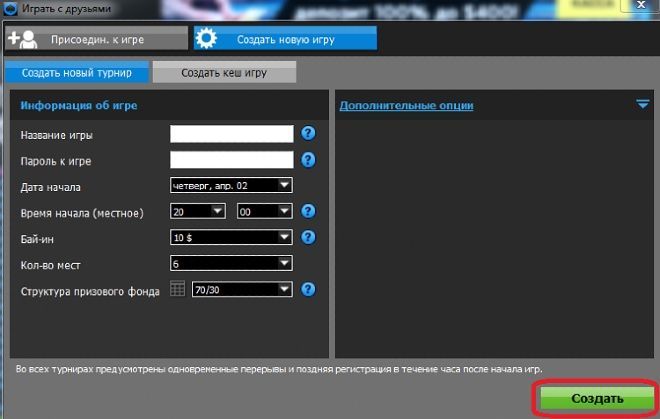Click into the Пароль к игре field
The width and height of the screenshot is (660, 419).
coord(231,160)
